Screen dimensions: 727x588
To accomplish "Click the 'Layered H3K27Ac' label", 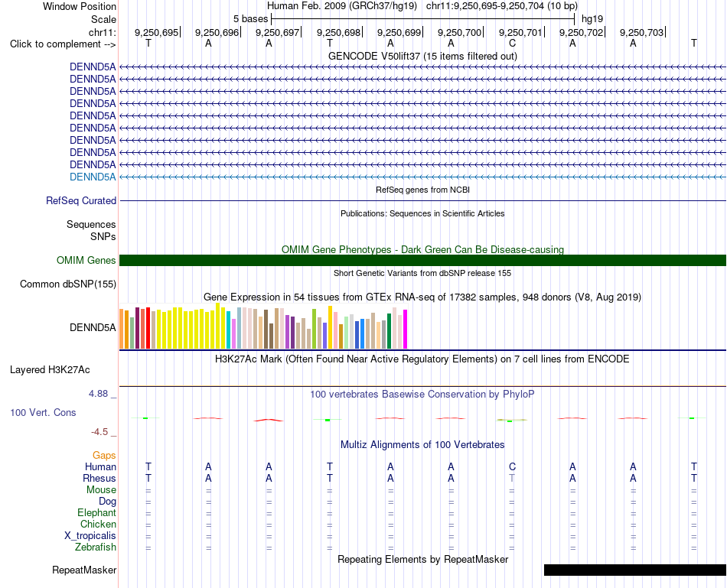I will point(50,370).
